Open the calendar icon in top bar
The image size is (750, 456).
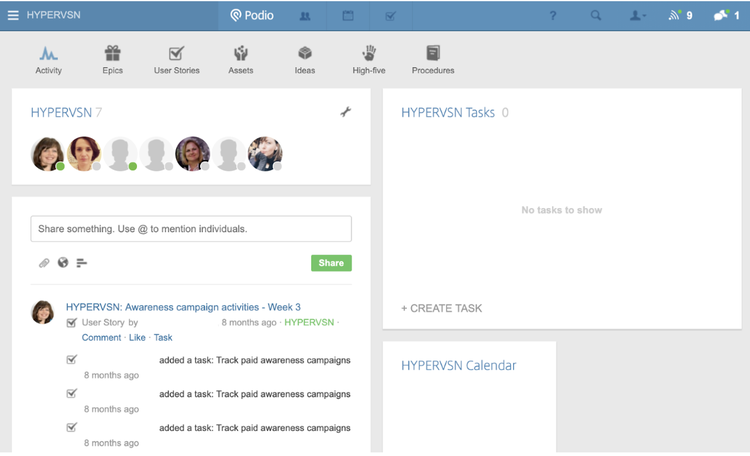click(x=348, y=16)
